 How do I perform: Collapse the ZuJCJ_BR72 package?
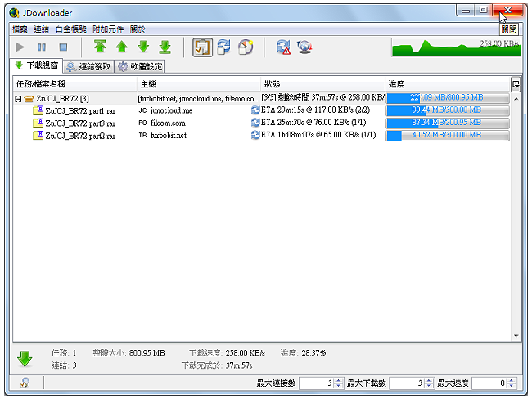coord(18,99)
